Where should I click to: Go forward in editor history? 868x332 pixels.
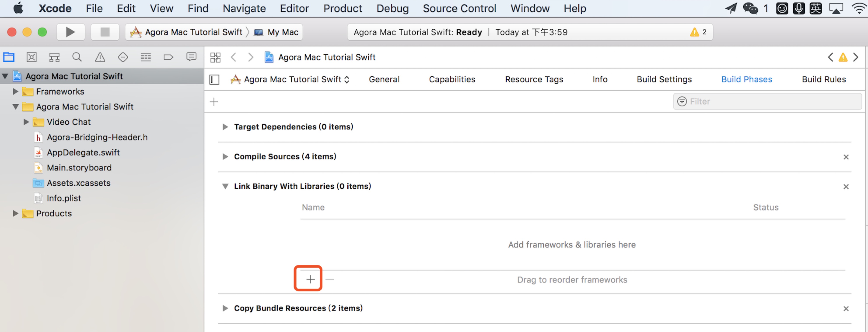pyautogui.click(x=250, y=57)
